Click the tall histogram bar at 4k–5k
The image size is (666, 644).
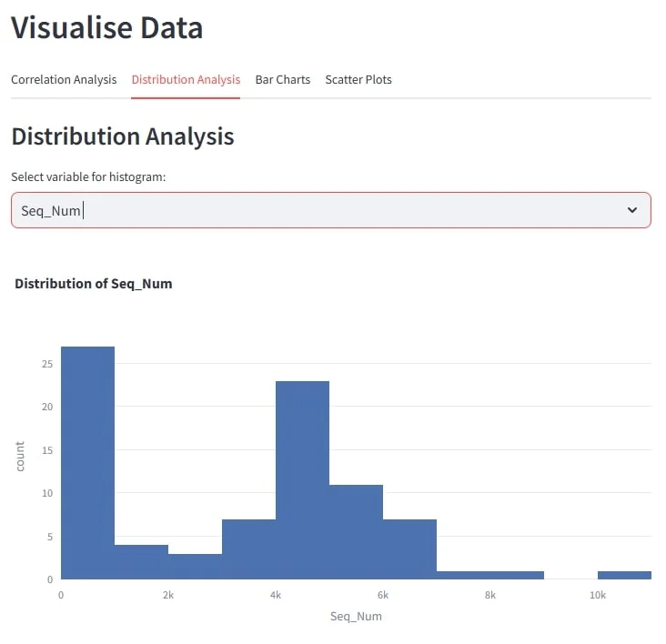coord(302,480)
